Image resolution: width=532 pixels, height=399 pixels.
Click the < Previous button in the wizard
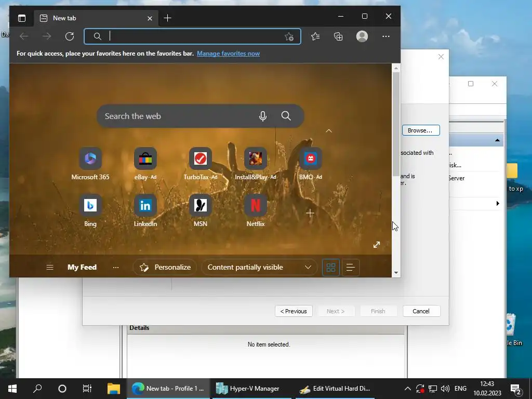point(294,311)
